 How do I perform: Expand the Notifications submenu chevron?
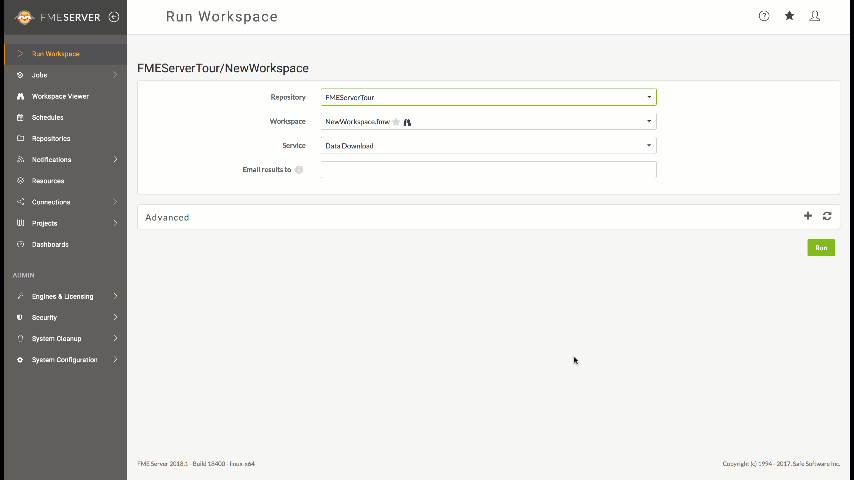click(115, 160)
